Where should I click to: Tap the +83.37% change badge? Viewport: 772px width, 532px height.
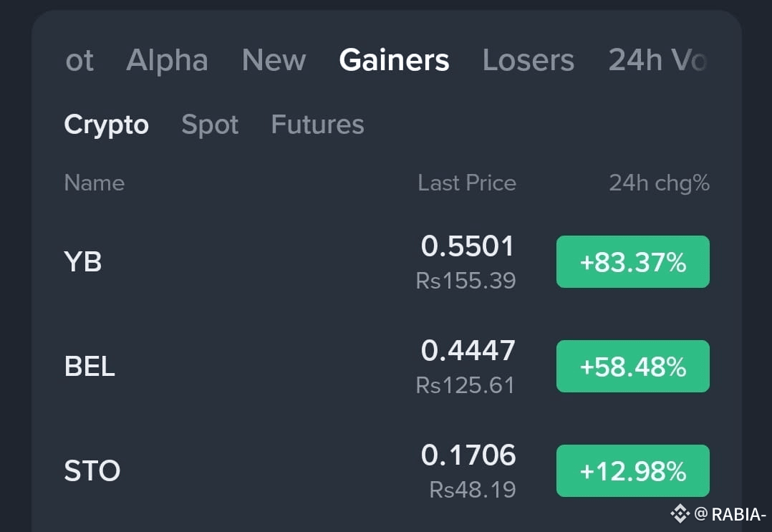[x=632, y=262]
